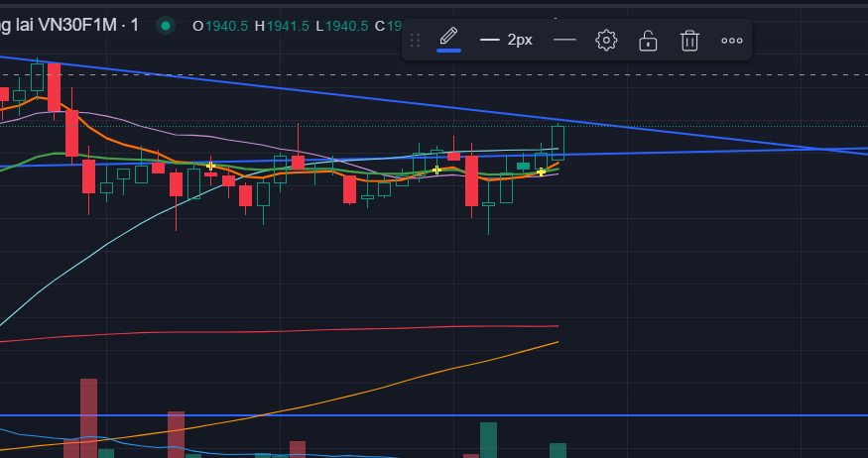868x458 pixels.
Task: Click the last hollow green candle
Action: tap(558, 143)
